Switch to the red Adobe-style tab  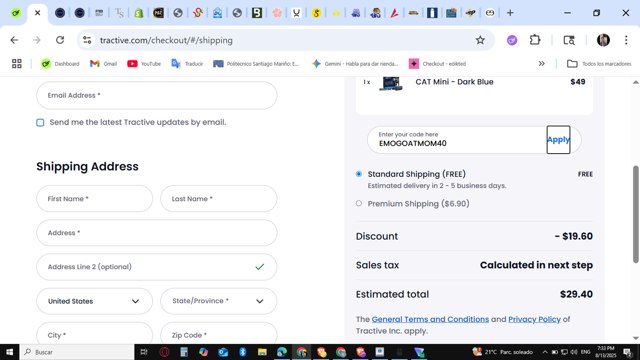coord(394,13)
